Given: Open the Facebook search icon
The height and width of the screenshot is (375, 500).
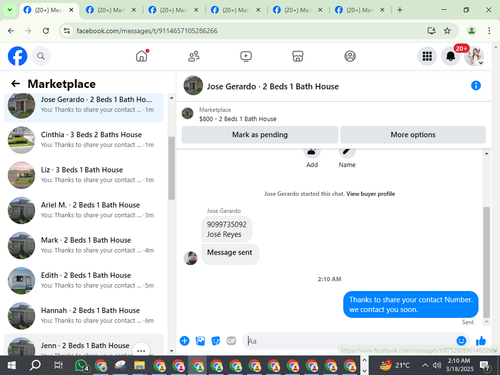Looking at the screenshot, I should tap(41, 56).
